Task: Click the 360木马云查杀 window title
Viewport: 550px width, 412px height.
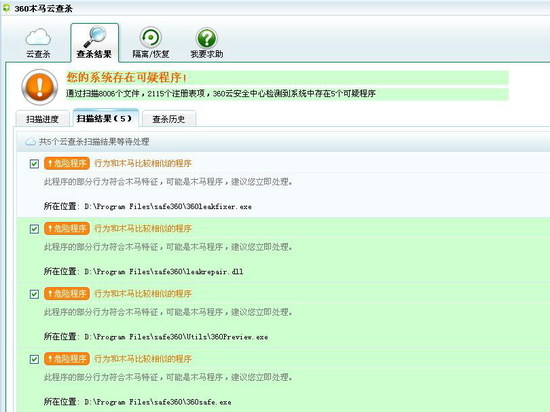Action: pyautogui.click(x=43, y=8)
